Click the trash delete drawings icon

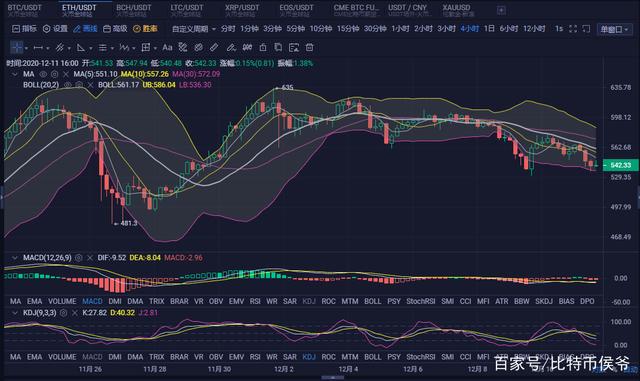(x=310, y=48)
